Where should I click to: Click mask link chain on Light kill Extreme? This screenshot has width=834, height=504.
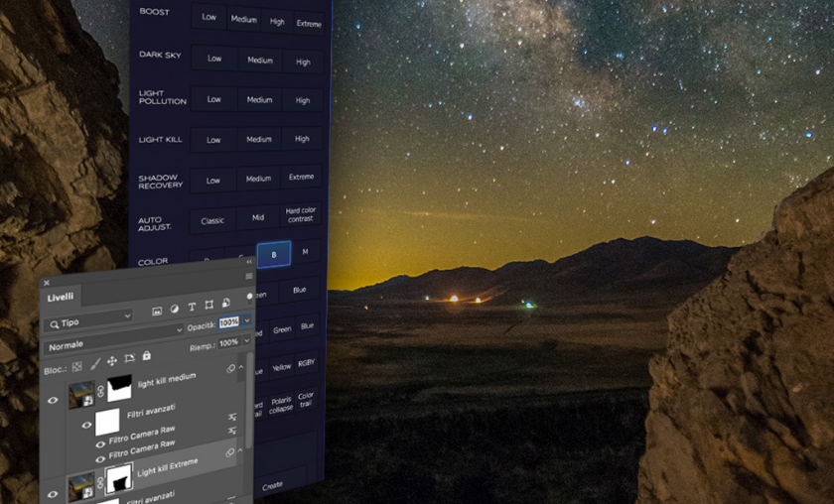[x=100, y=483]
